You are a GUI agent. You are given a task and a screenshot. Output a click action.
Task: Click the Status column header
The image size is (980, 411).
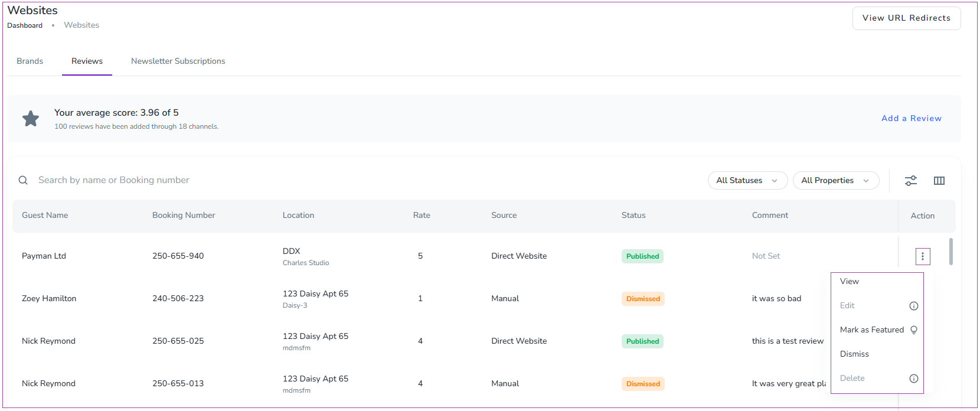(633, 216)
